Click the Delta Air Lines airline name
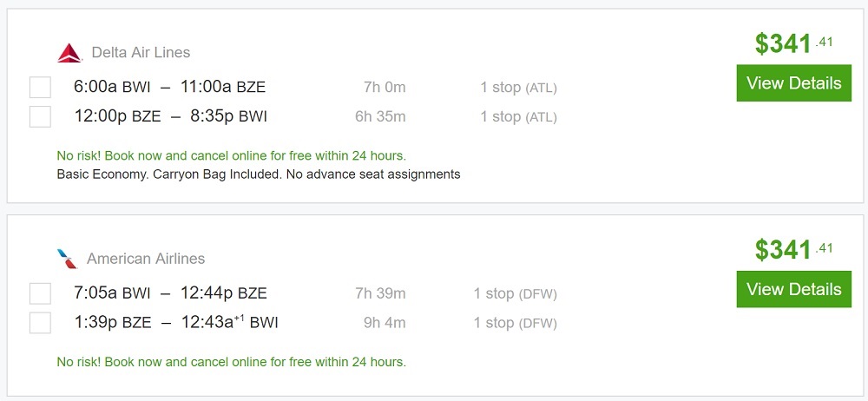 coord(141,53)
